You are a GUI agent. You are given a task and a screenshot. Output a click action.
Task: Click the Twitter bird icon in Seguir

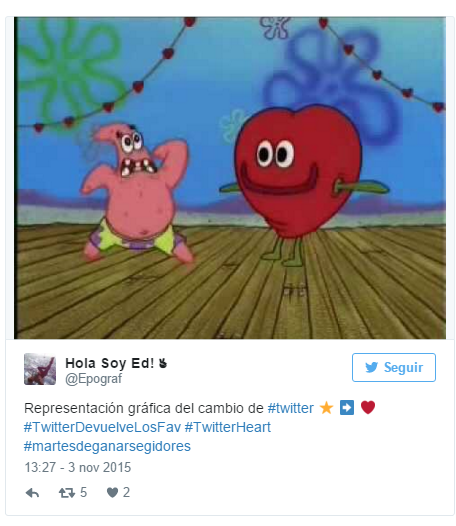[x=371, y=367]
